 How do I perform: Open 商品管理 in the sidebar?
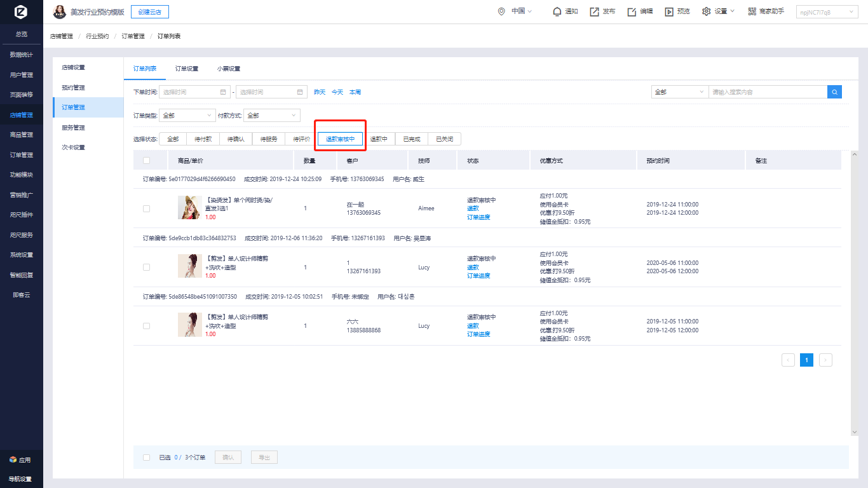point(22,135)
